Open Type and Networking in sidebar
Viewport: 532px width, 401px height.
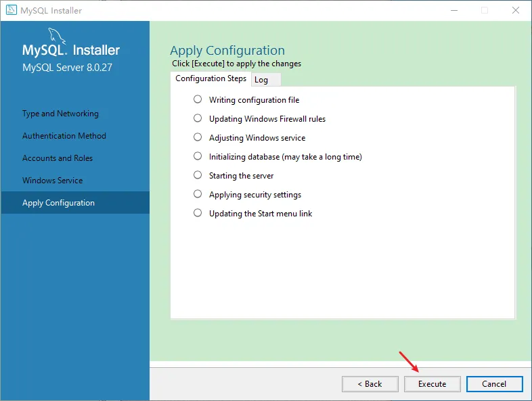60,114
